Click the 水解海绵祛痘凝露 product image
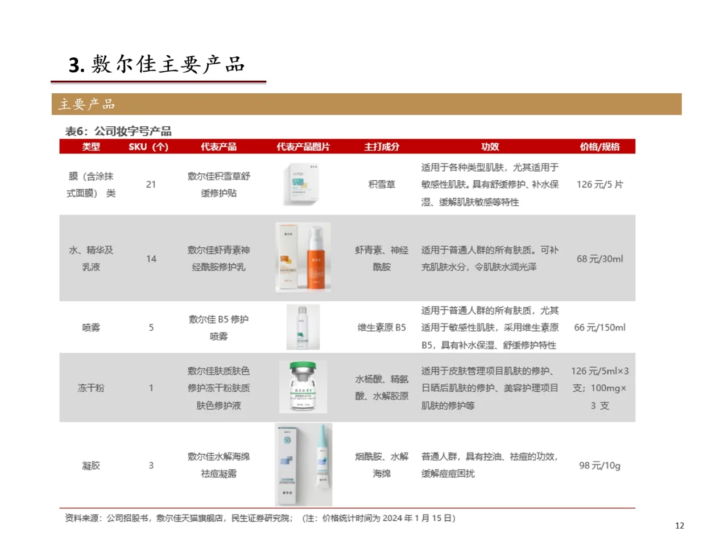Screen dimensions: 728x560 [303, 464]
